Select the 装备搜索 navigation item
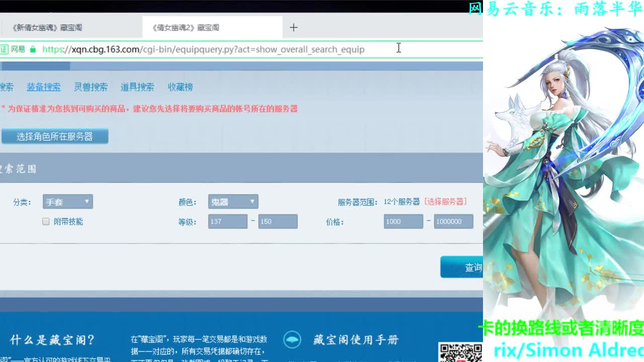 point(43,86)
